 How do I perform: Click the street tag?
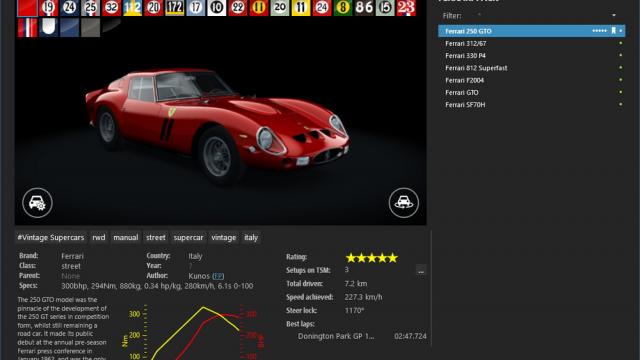coord(156,238)
